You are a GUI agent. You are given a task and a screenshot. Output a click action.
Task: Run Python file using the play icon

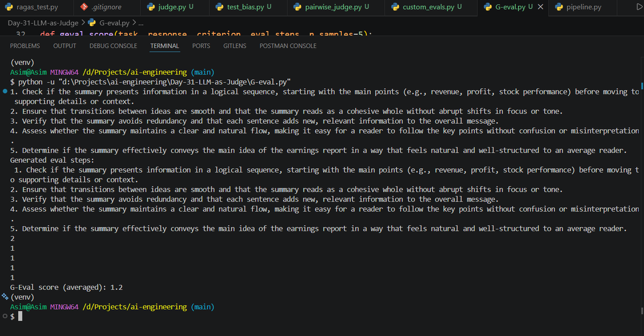(x=638, y=8)
